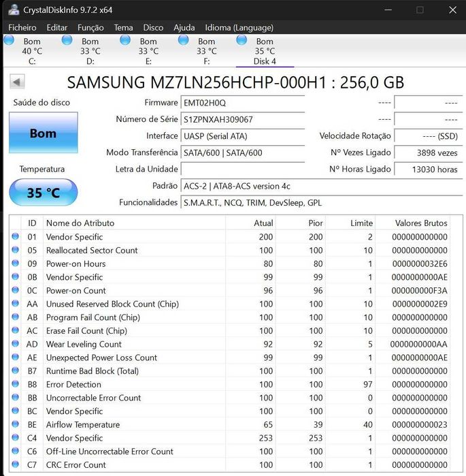
Task: Select the CRC Error Count attribute name
Action: [x=76, y=465]
